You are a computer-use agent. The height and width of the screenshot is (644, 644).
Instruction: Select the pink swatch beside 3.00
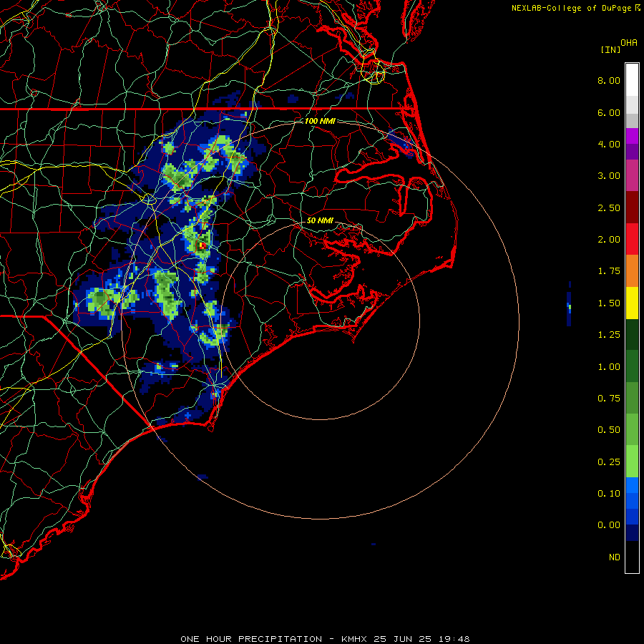coord(632,175)
